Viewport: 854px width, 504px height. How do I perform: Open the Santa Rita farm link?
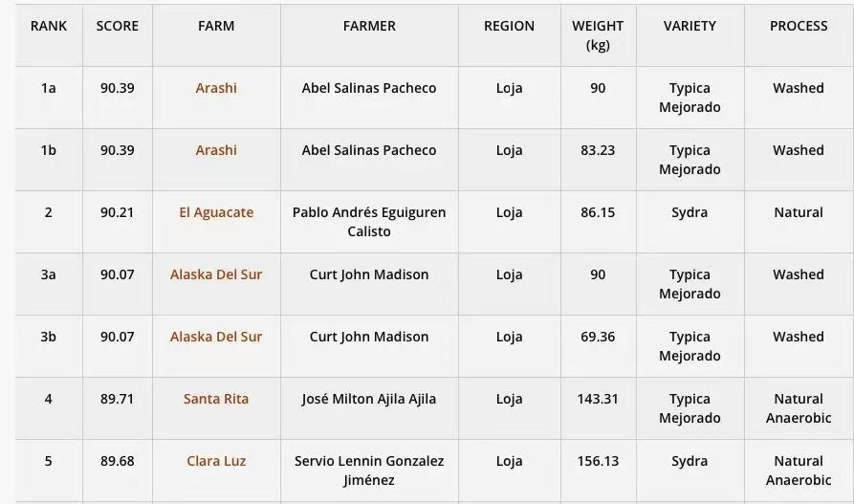216,399
